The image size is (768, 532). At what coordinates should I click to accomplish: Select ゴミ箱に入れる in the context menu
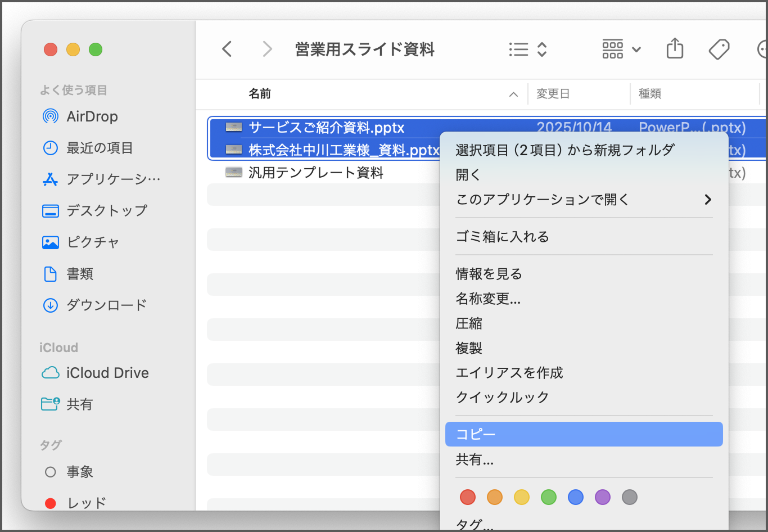pyautogui.click(x=502, y=236)
